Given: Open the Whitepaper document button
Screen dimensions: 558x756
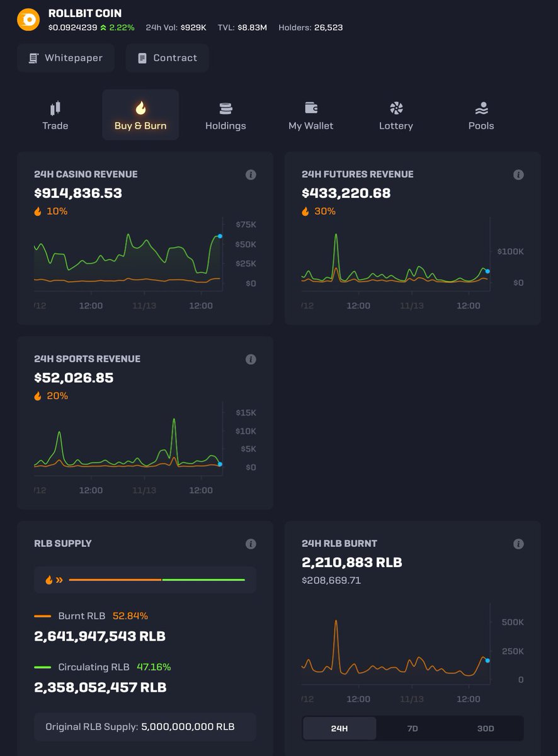Looking at the screenshot, I should [66, 58].
